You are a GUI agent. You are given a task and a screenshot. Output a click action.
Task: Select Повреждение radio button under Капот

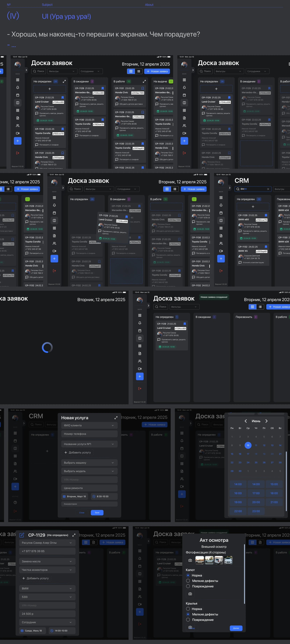(x=188, y=586)
